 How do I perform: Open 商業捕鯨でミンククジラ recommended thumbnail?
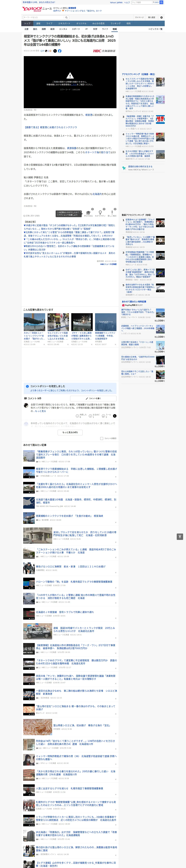(106, 322)
